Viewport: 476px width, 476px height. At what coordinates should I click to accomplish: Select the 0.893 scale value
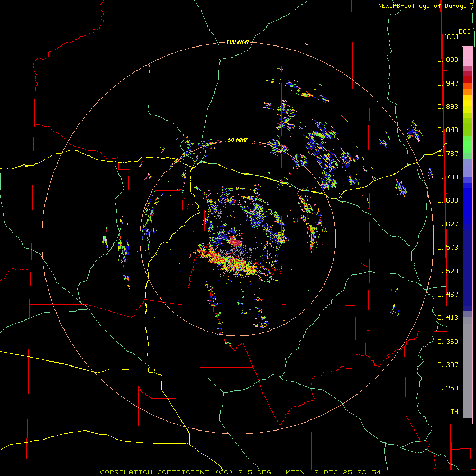point(448,106)
